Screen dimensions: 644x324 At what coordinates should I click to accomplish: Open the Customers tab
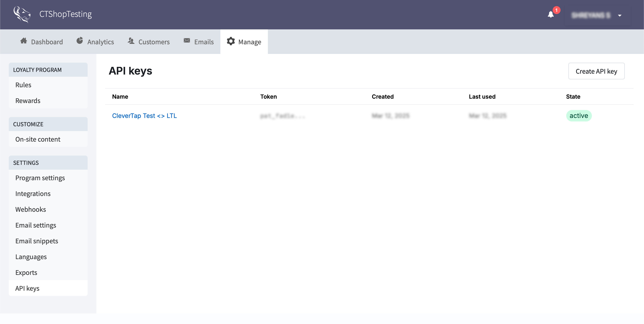pos(149,42)
